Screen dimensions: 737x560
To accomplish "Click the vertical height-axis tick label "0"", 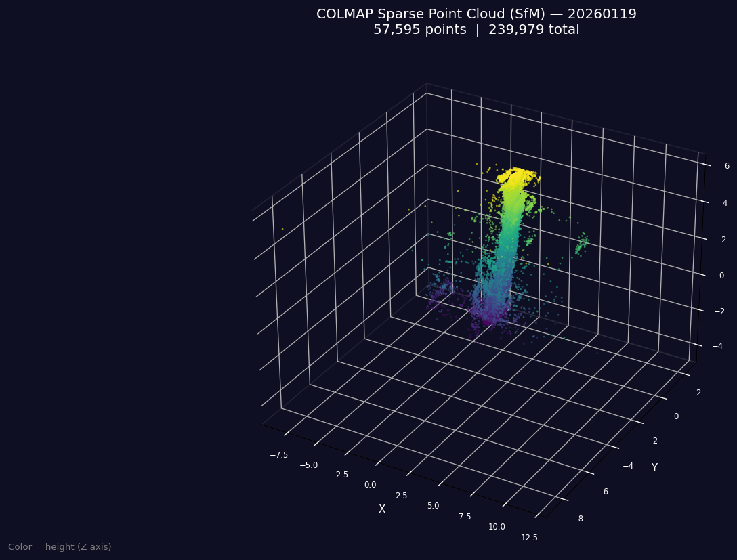I will (x=722, y=276).
